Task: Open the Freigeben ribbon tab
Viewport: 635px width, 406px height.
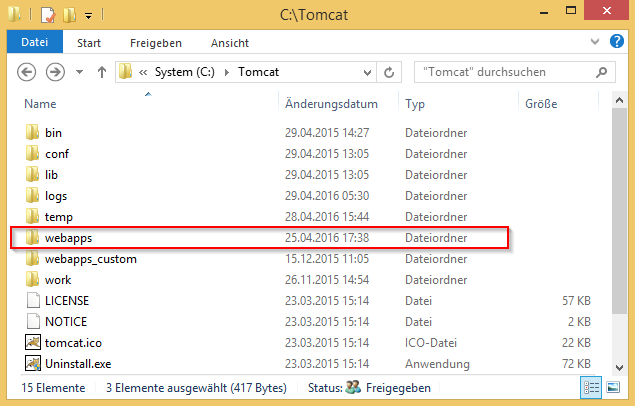Action: click(156, 43)
